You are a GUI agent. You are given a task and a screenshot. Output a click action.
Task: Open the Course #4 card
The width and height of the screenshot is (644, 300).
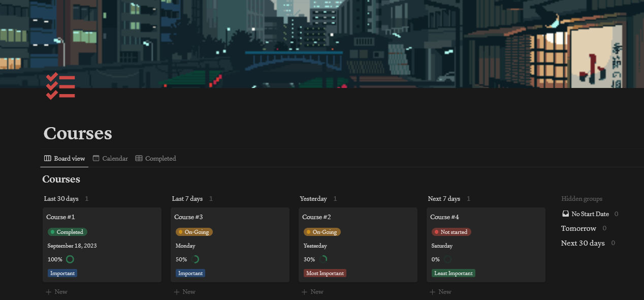486,245
